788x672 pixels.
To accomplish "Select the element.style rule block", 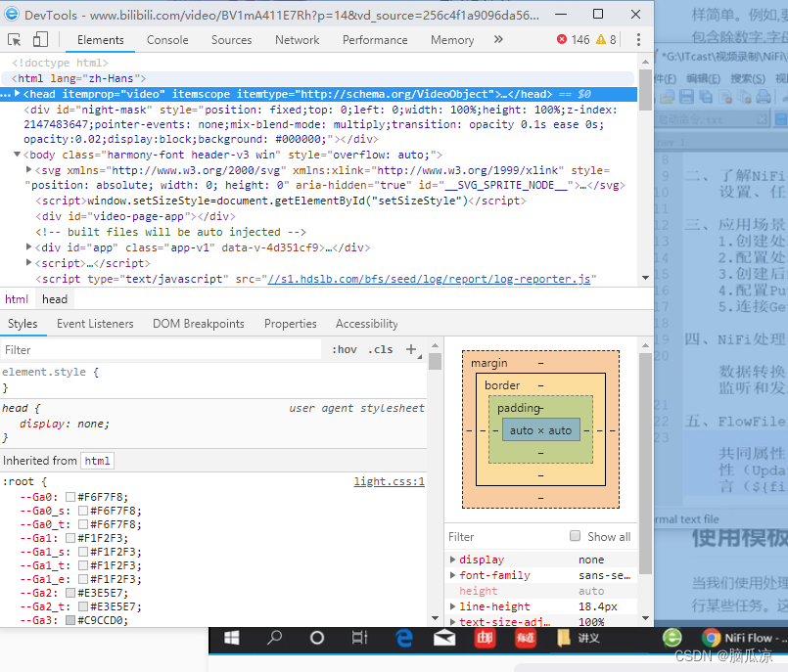I will 213,380.
